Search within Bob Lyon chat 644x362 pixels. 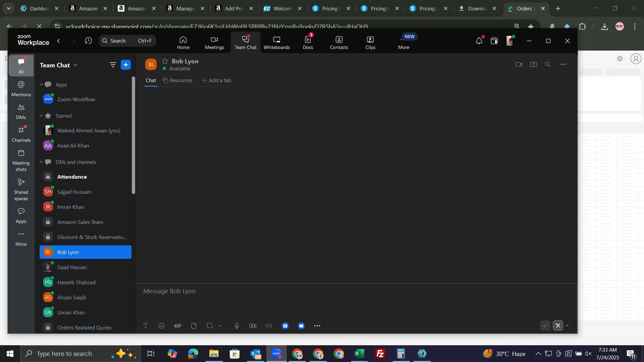[547, 64]
